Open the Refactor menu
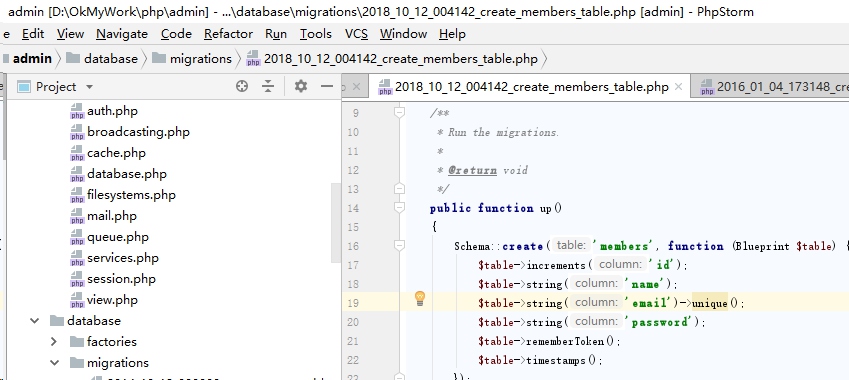The image size is (849, 380). (228, 34)
